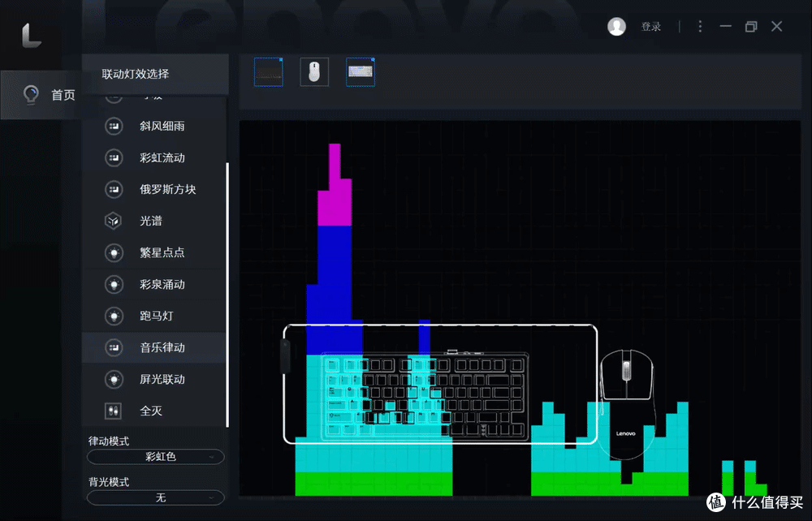Click the icon next to 俄罗斯方块
812x521 pixels.
pos(114,189)
